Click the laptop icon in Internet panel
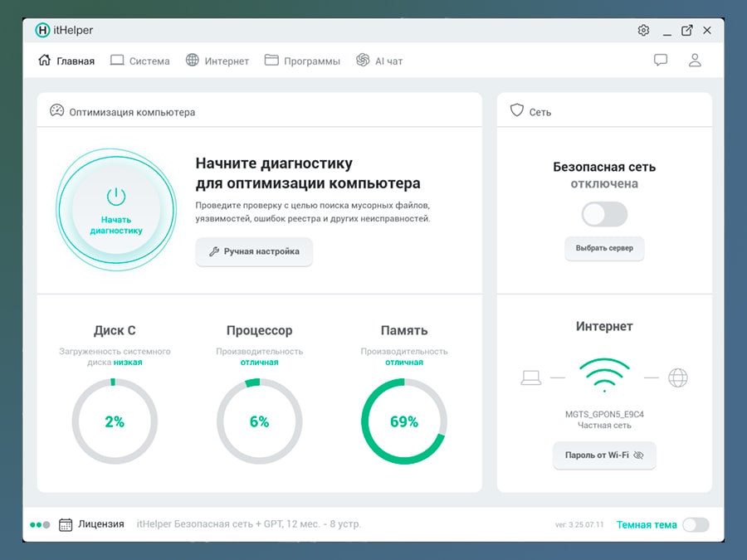This screenshot has height=560, width=747. (531, 378)
